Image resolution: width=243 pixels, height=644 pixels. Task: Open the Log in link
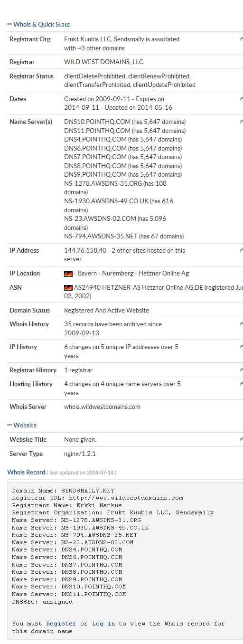103,624
